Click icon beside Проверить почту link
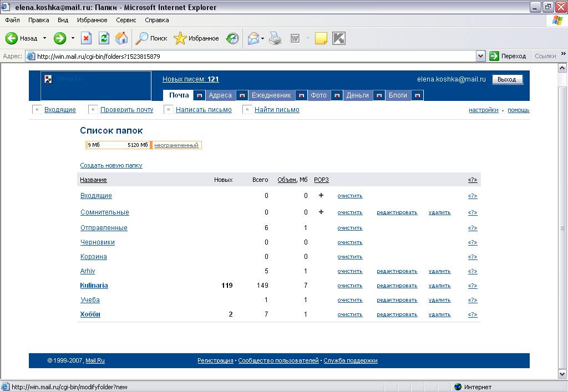568x392 pixels. click(93, 109)
